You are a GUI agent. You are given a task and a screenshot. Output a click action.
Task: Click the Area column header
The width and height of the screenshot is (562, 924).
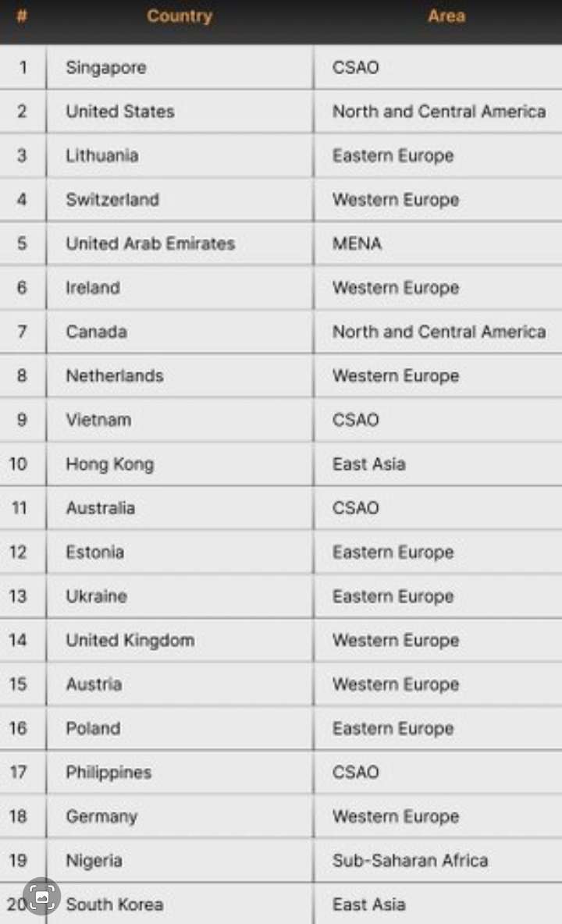coord(446,16)
